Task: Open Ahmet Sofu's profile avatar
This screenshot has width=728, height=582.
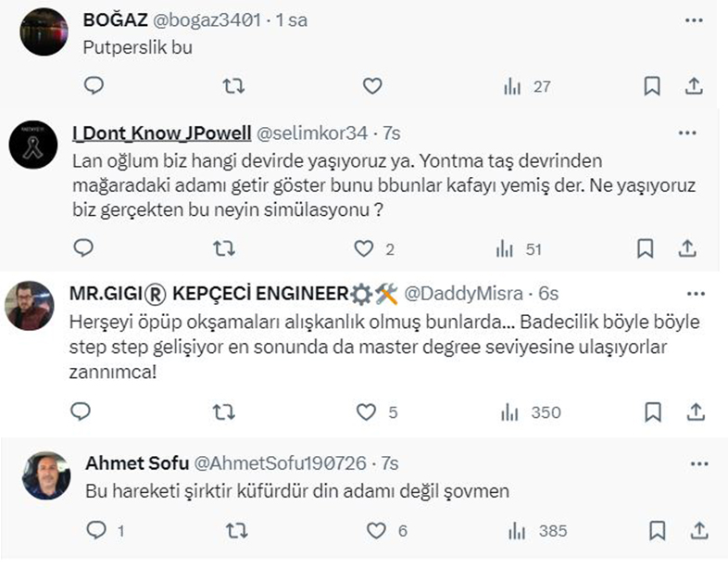Action: pyautogui.click(x=45, y=475)
